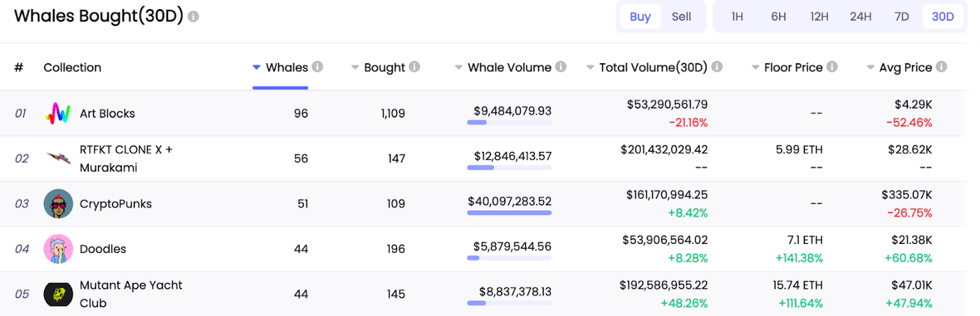Click the $5,879,544.56 whale volume value
Viewport: 980px width, 316px height.
512,246
